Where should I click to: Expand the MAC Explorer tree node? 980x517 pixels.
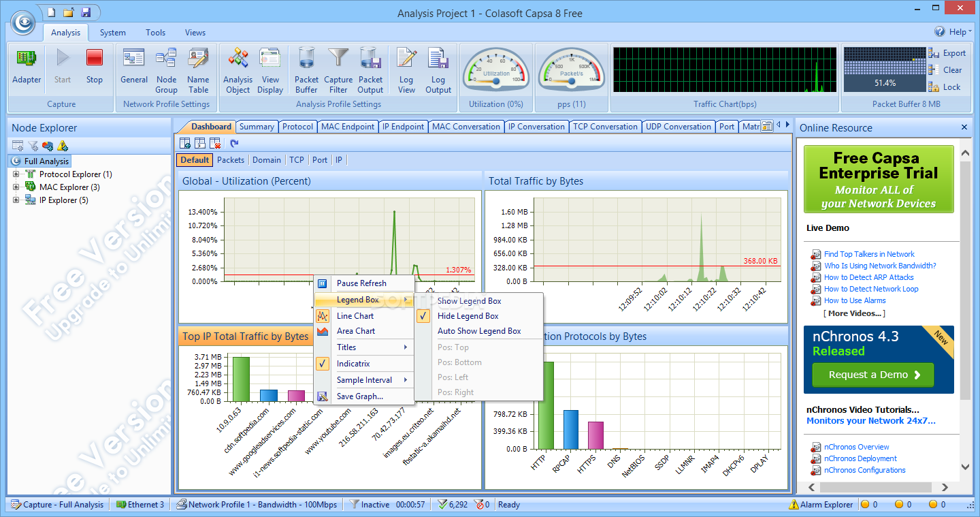pyautogui.click(x=16, y=187)
